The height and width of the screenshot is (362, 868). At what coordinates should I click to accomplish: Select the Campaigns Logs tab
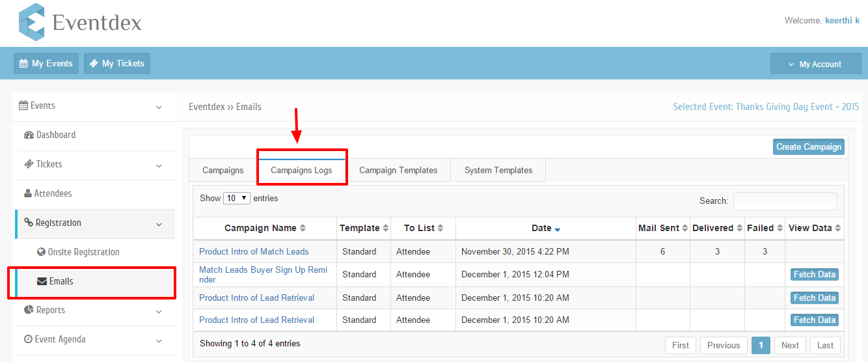click(301, 170)
